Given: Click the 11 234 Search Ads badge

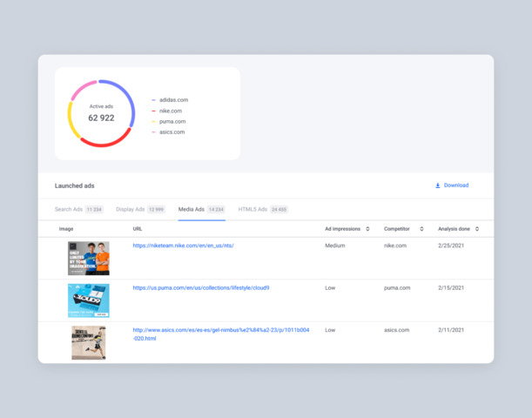Looking at the screenshot, I should (x=94, y=209).
